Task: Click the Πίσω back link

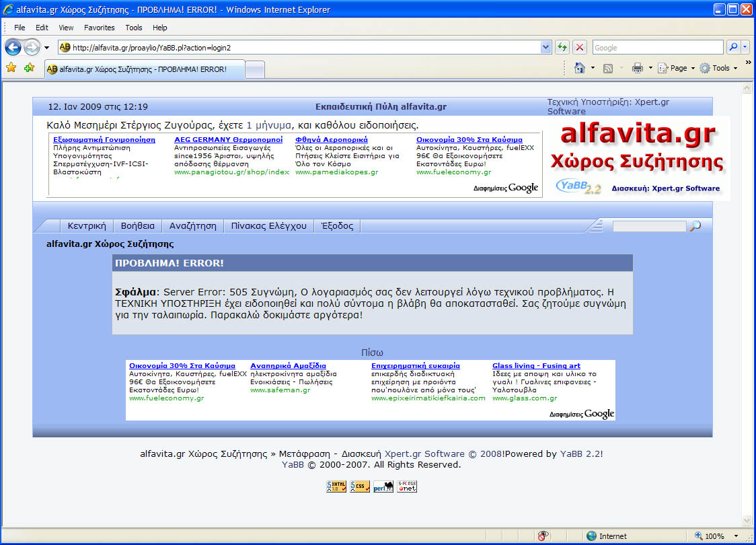Action: tap(372, 353)
